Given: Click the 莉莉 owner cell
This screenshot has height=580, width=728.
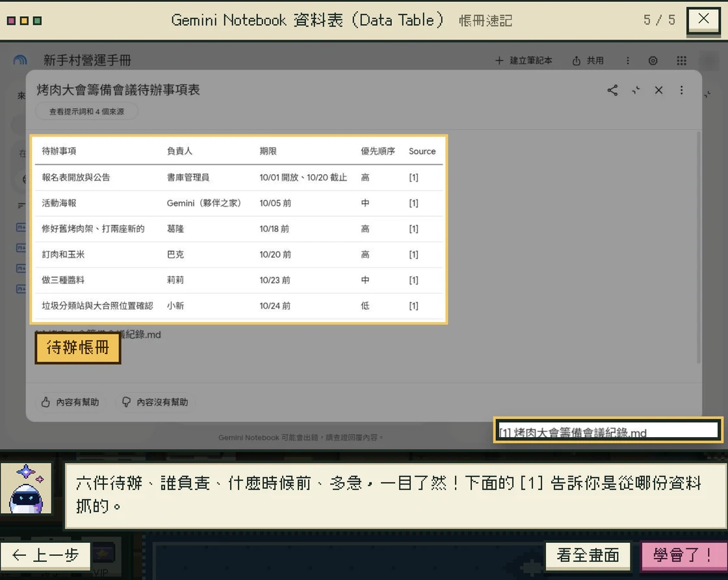Looking at the screenshot, I should coord(175,280).
